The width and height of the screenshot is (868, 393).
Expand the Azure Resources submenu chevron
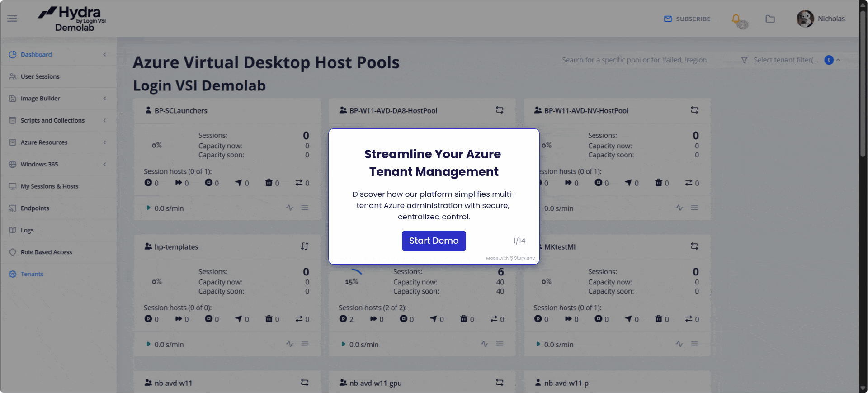(104, 142)
